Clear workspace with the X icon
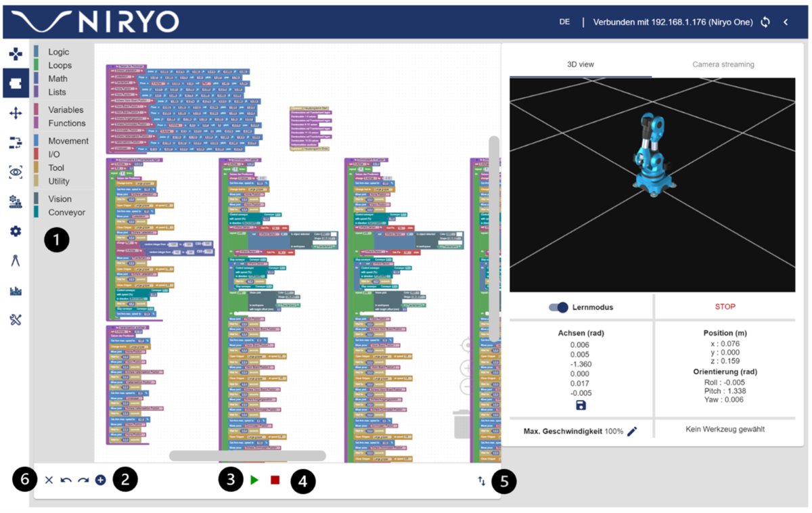The height and width of the screenshot is (513, 812). 49,480
